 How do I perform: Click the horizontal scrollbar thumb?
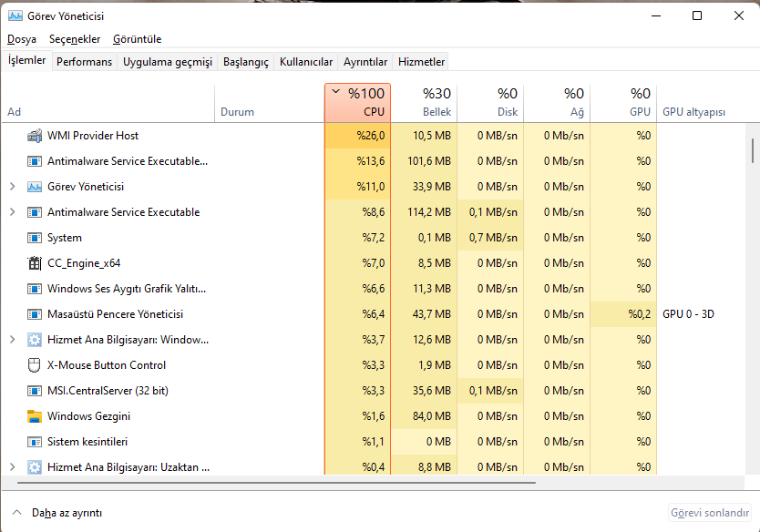(276, 483)
